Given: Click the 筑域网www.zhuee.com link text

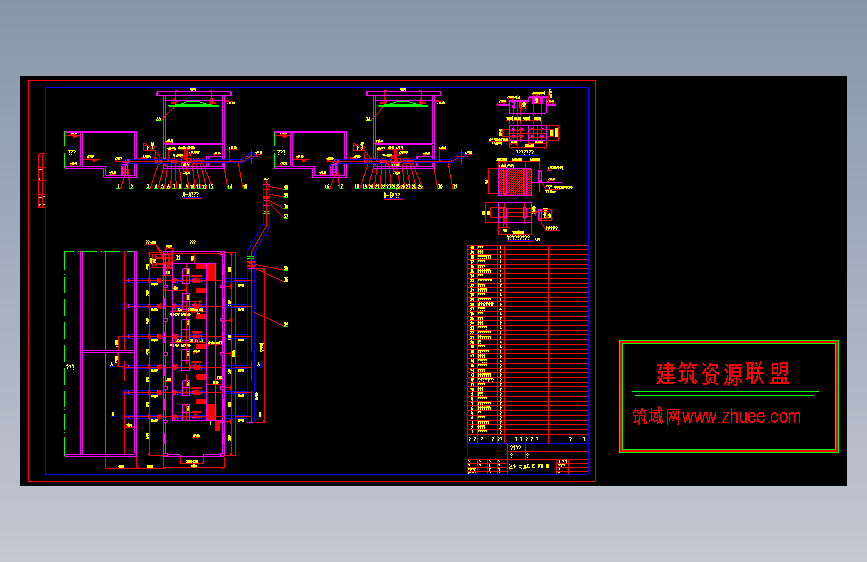Looking at the screenshot, I should [717, 417].
